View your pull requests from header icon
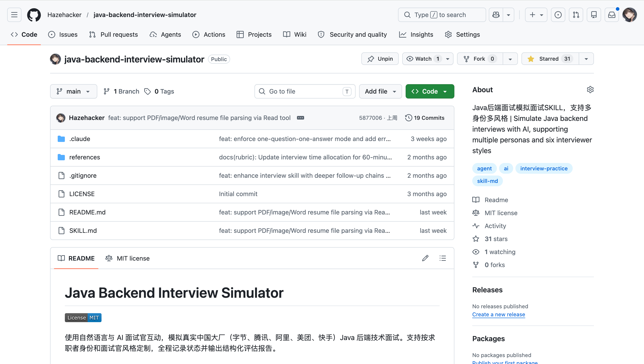 pos(576,15)
